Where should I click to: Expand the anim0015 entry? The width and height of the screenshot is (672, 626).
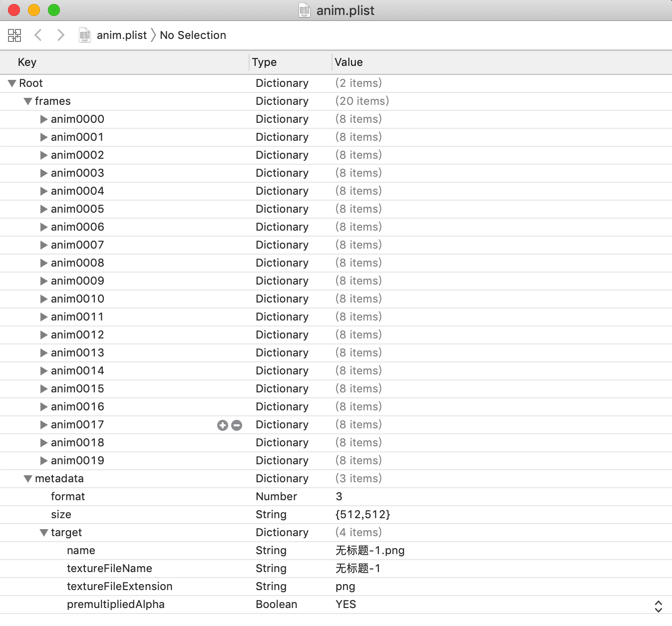point(44,389)
